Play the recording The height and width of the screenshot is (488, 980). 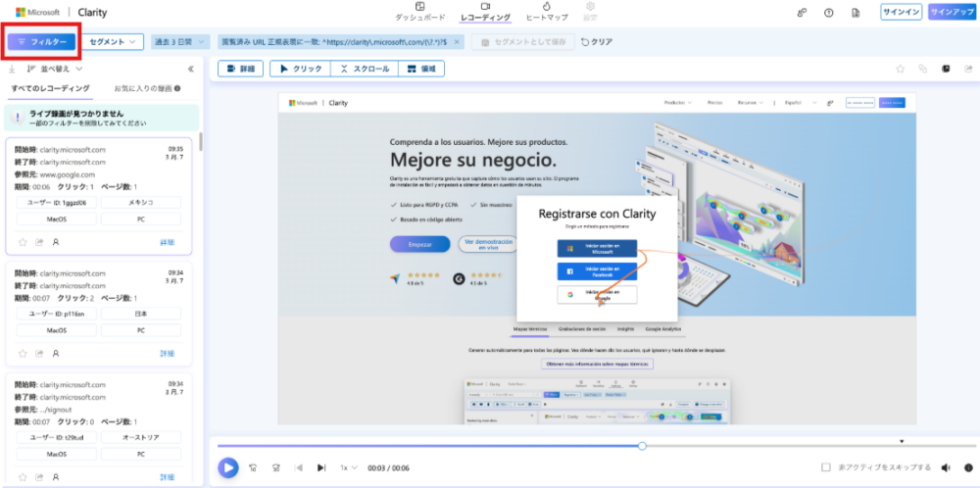point(228,468)
